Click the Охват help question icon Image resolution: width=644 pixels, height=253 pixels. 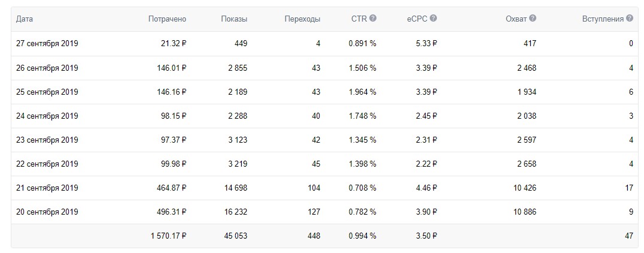coord(533,19)
